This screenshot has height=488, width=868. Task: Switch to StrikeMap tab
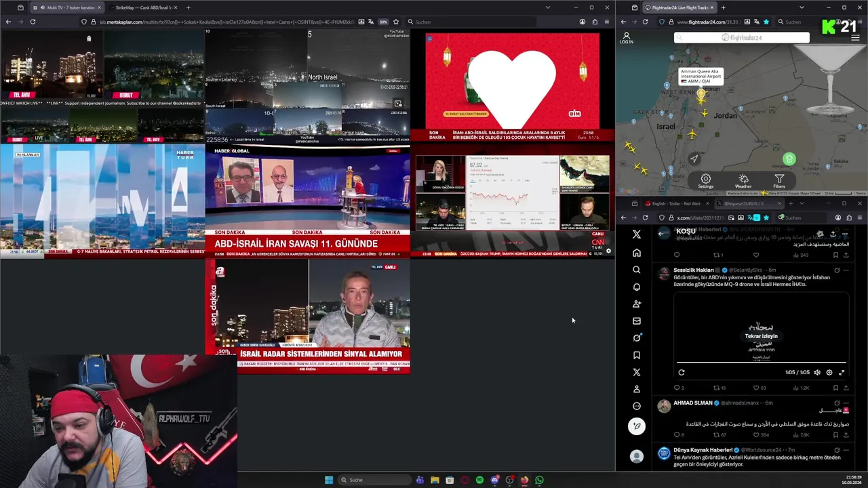(141, 7)
